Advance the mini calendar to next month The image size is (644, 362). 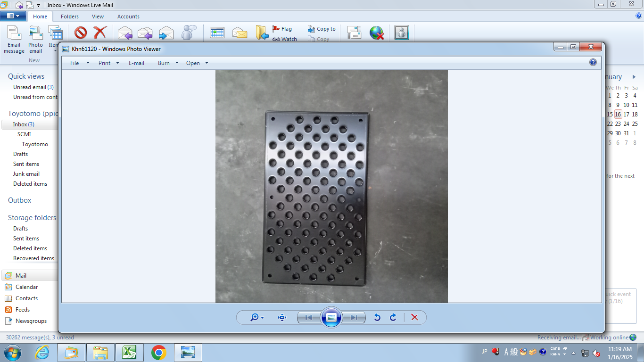[634, 77]
